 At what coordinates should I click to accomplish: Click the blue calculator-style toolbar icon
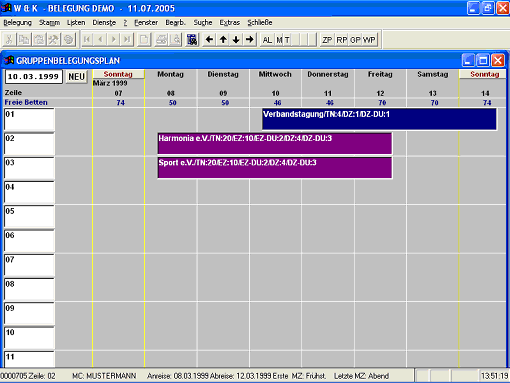pos(192,40)
